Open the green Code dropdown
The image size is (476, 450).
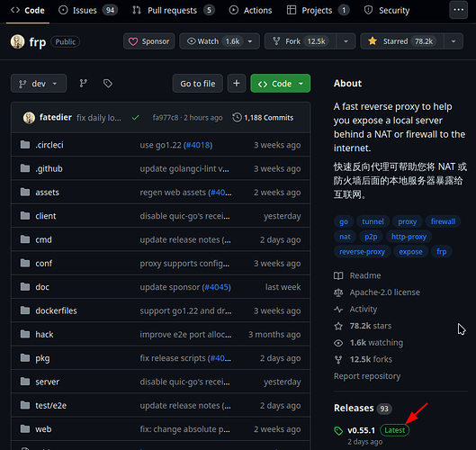(281, 84)
